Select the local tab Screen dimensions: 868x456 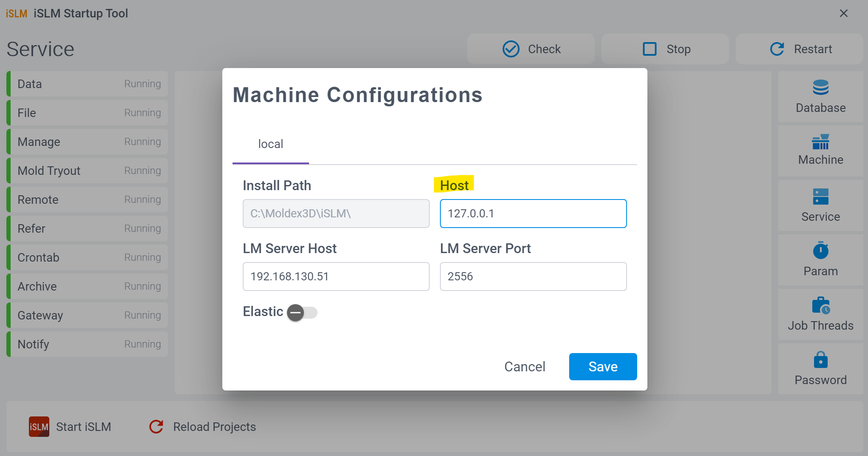coord(271,144)
